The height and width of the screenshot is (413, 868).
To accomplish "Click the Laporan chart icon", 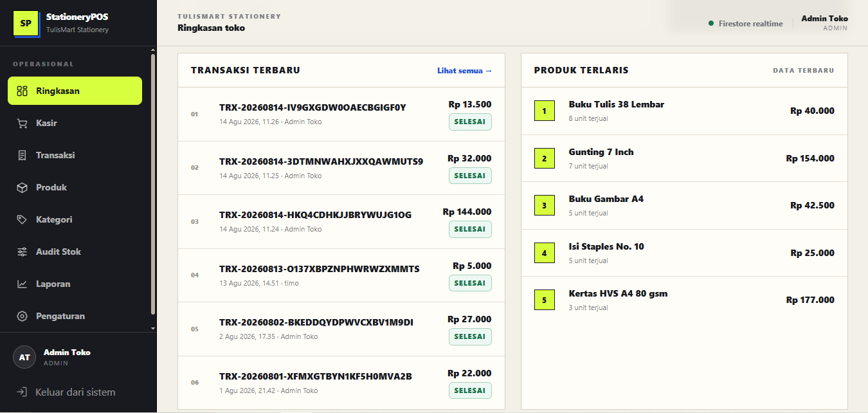I will pos(23,284).
